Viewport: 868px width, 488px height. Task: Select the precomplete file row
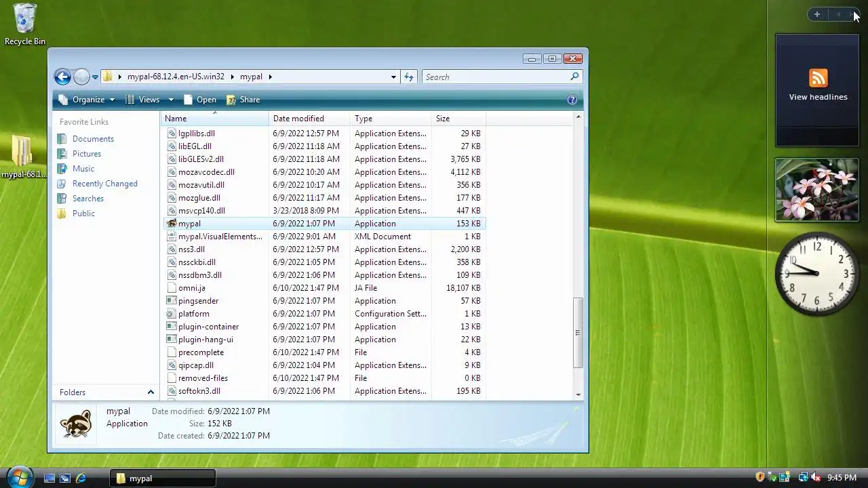coord(325,352)
